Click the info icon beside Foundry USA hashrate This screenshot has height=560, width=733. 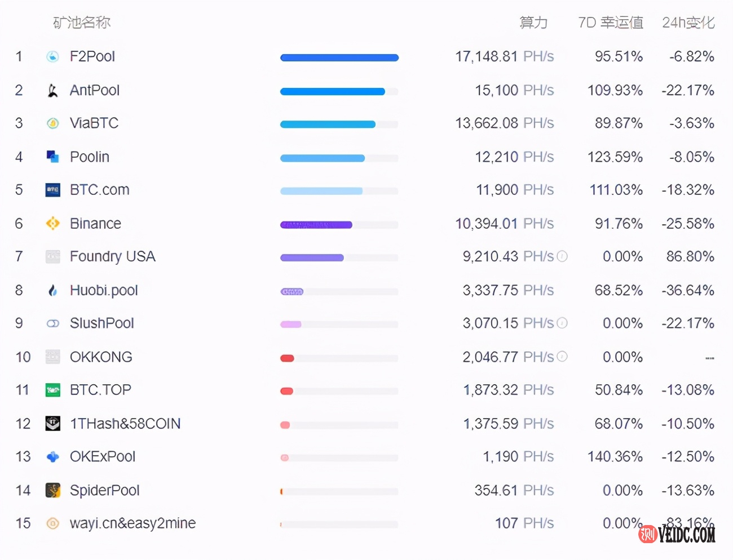562,256
